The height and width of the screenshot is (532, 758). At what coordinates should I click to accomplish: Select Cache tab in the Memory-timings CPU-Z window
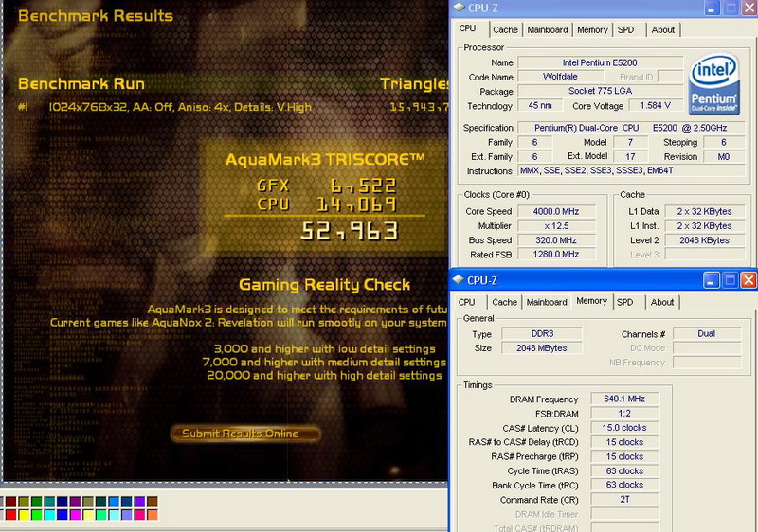pyautogui.click(x=504, y=302)
